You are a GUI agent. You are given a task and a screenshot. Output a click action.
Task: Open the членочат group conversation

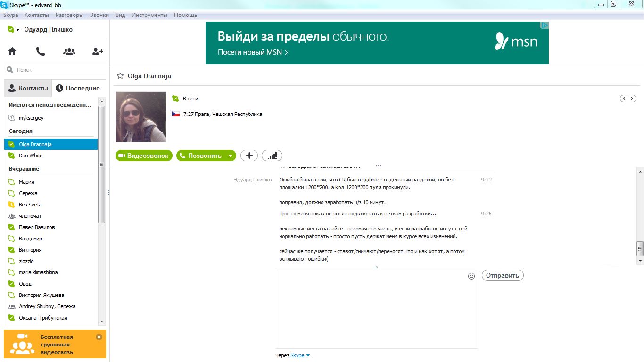coord(51,216)
